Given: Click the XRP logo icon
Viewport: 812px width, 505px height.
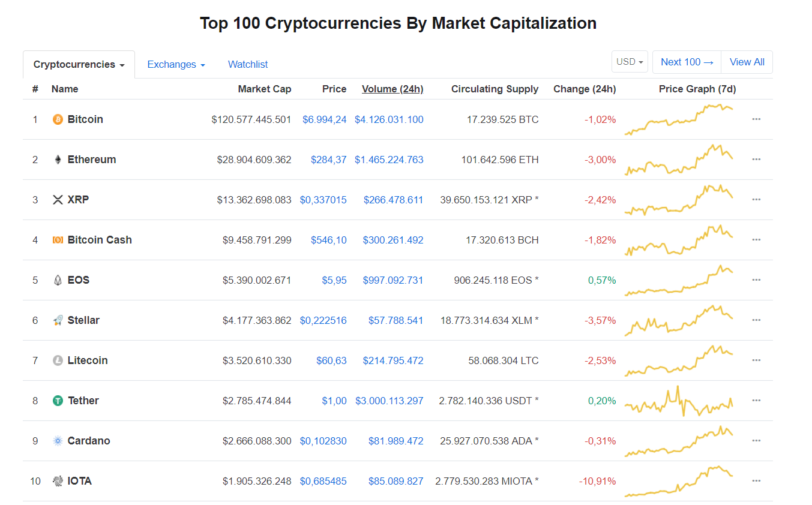Looking at the screenshot, I should click(58, 200).
